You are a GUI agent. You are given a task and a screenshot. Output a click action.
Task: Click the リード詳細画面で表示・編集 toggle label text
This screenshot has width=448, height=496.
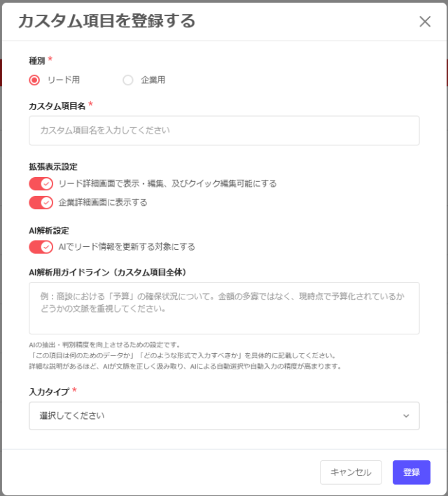167,184
